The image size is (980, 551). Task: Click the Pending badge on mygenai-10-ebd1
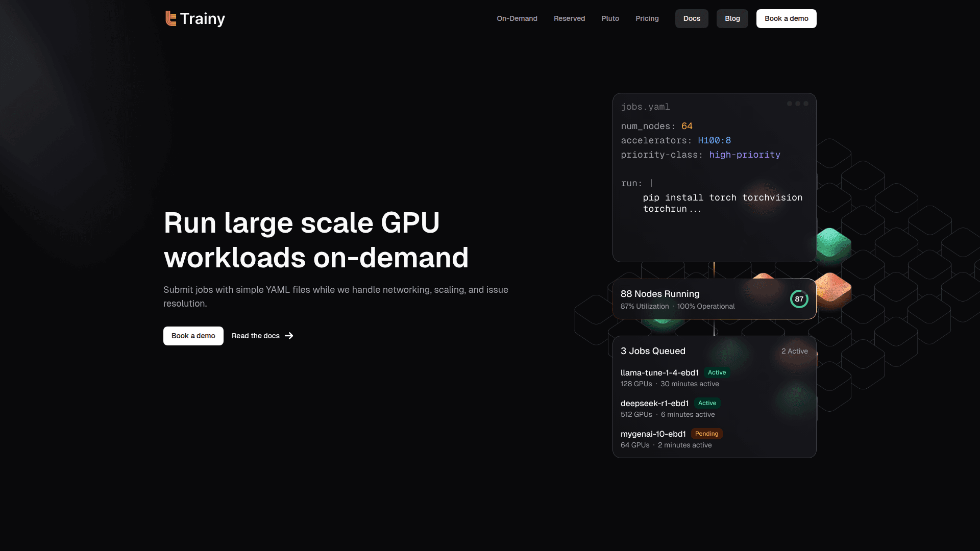pyautogui.click(x=706, y=434)
